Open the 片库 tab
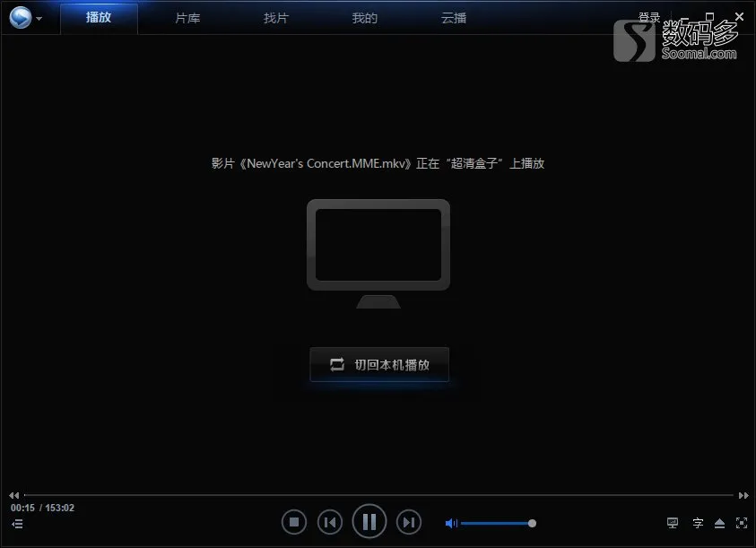The width and height of the screenshot is (756, 548). tap(187, 18)
